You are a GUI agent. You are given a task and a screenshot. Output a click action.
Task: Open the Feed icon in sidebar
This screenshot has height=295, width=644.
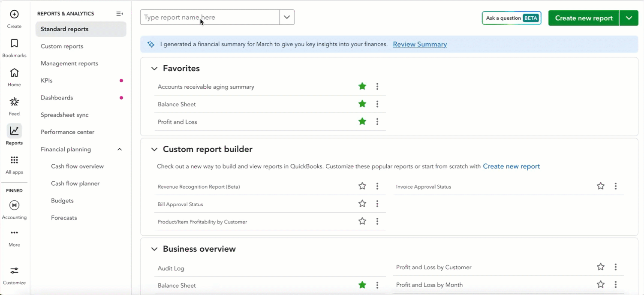[14, 102]
